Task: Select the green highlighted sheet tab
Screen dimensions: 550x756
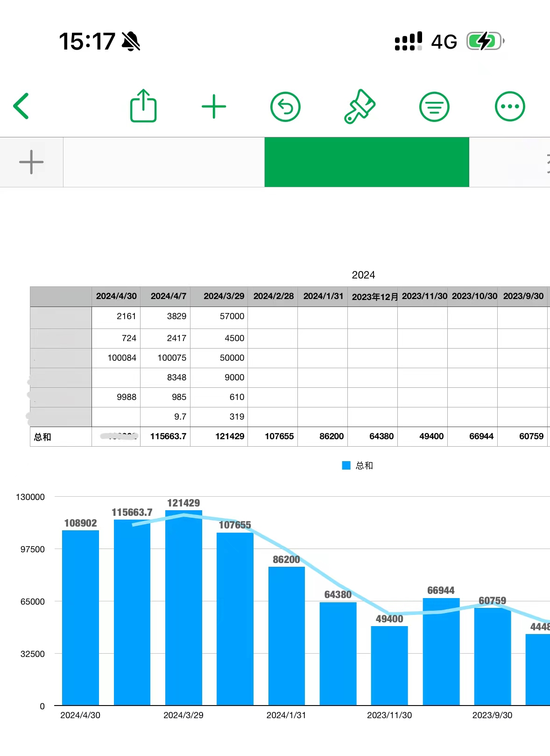Action: [367, 162]
